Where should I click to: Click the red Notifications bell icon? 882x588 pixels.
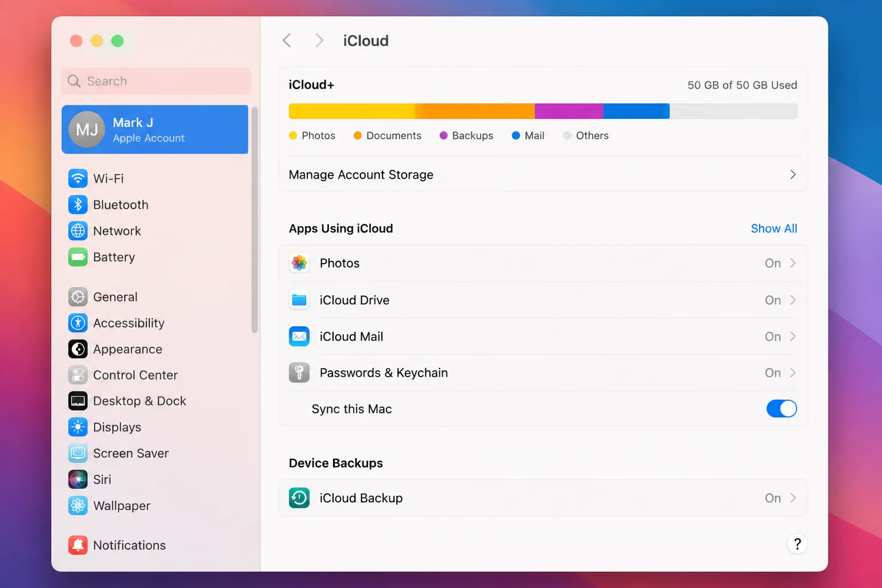(x=78, y=545)
